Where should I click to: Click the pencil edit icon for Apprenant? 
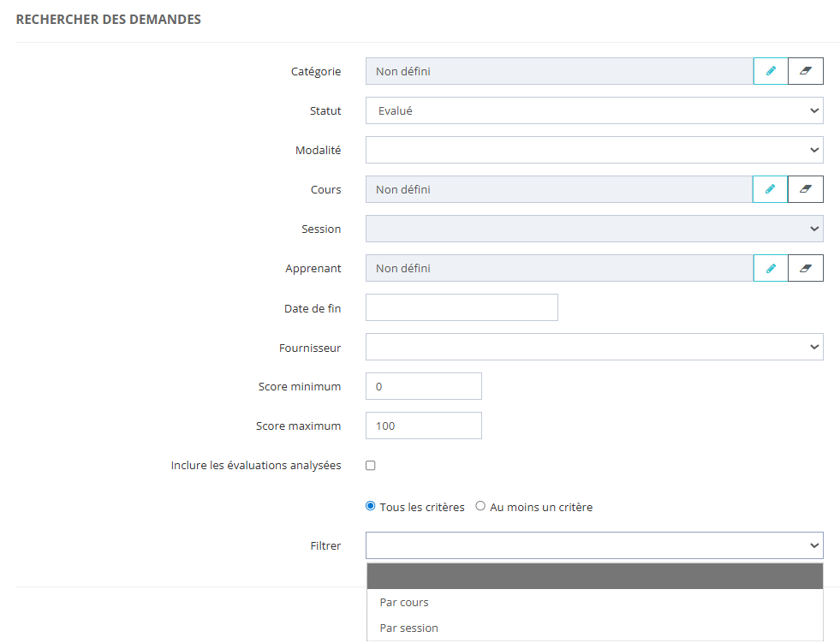[x=771, y=268]
